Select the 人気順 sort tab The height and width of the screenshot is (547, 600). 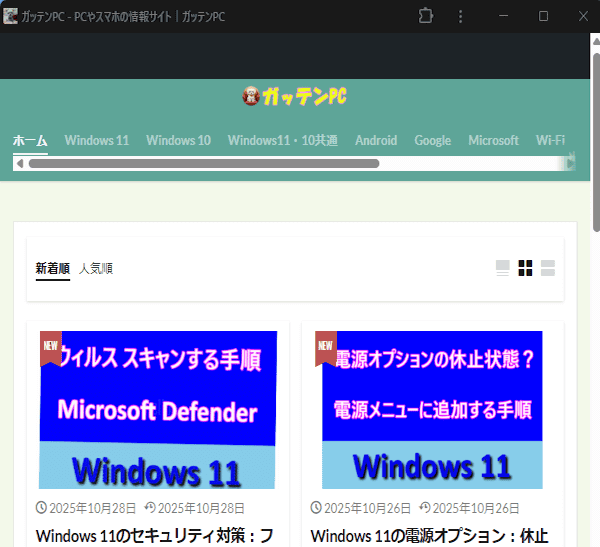click(96, 268)
